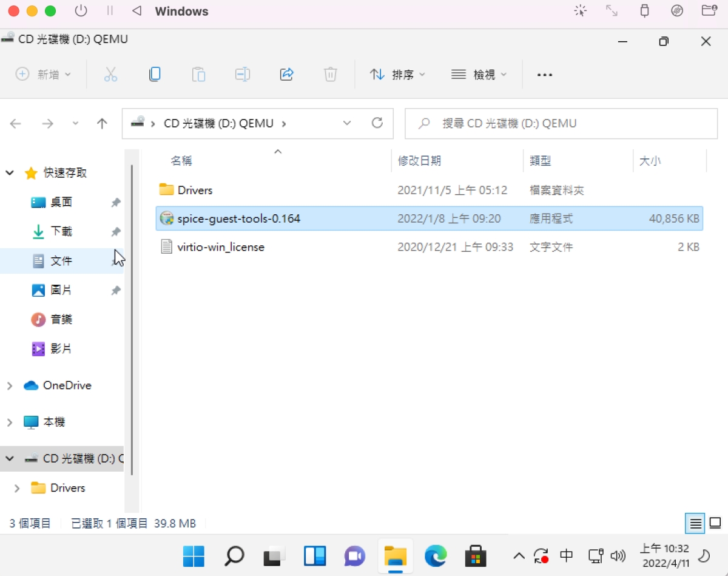Viewport: 728px width, 576px height.
Task: Refresh the current folder view
Action: tap(377, 123)
